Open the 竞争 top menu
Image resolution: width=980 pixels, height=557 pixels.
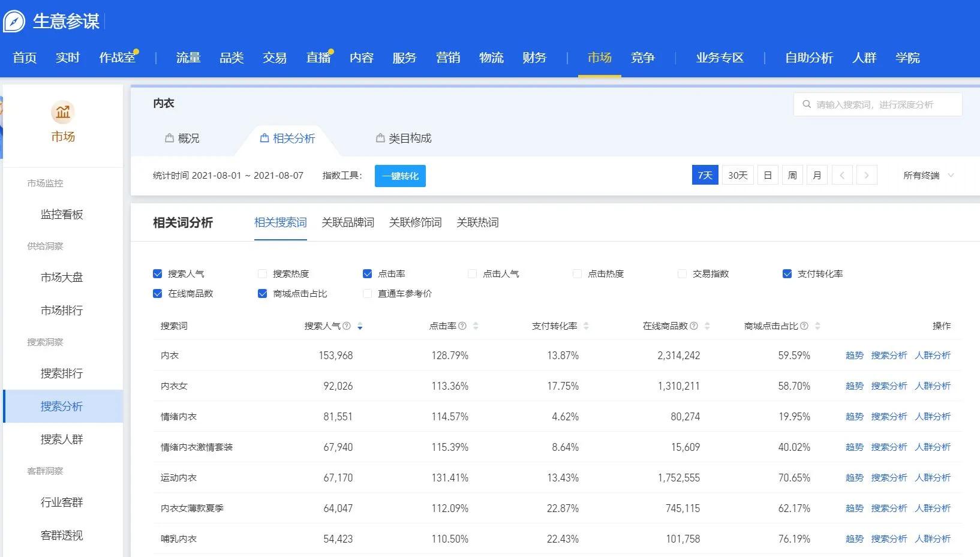pyautogui.click(x=643, y=58)
